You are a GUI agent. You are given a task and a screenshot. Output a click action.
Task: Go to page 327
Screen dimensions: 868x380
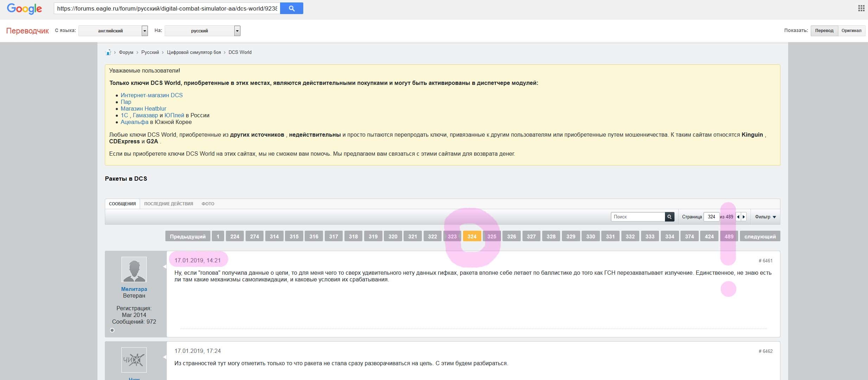pyautogui.click(x=531, y=236)
